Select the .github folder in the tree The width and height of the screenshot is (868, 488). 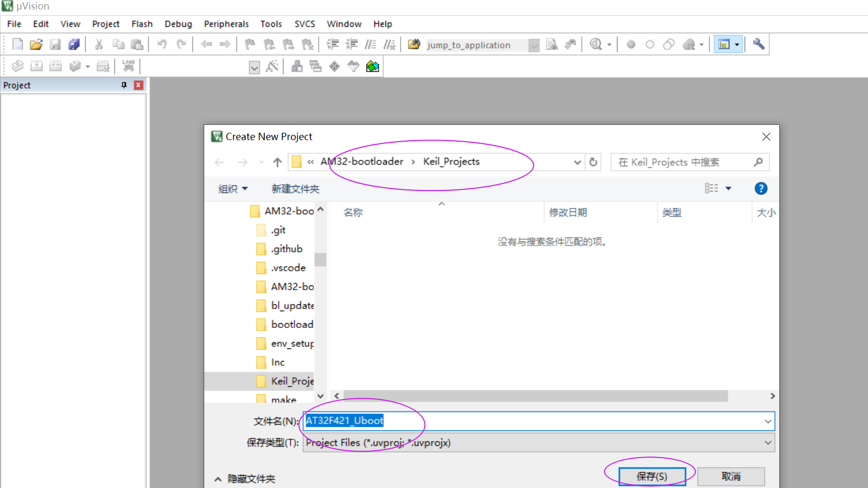[x=287, y=249]
